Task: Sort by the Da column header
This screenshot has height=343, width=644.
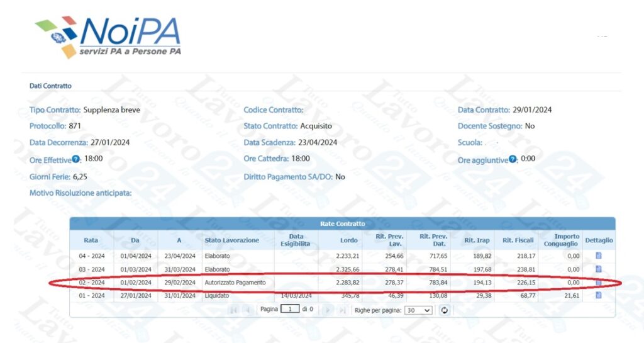Action: coord(135,240)
